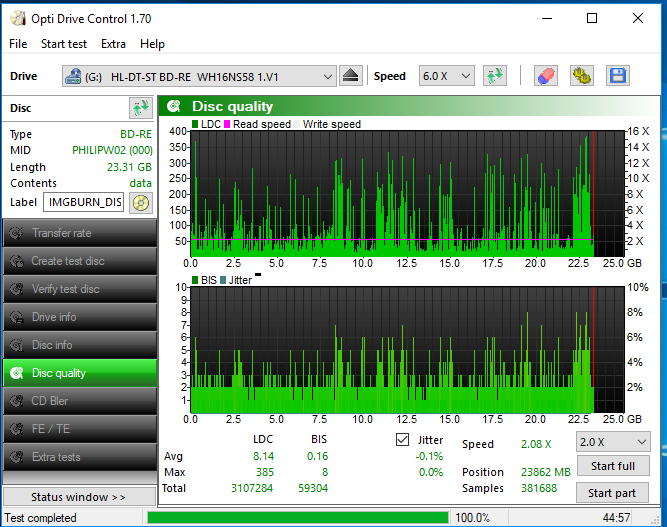Click the LDC total value 3107284
This screenshot has height=527, width=667.
click(252, 488)
